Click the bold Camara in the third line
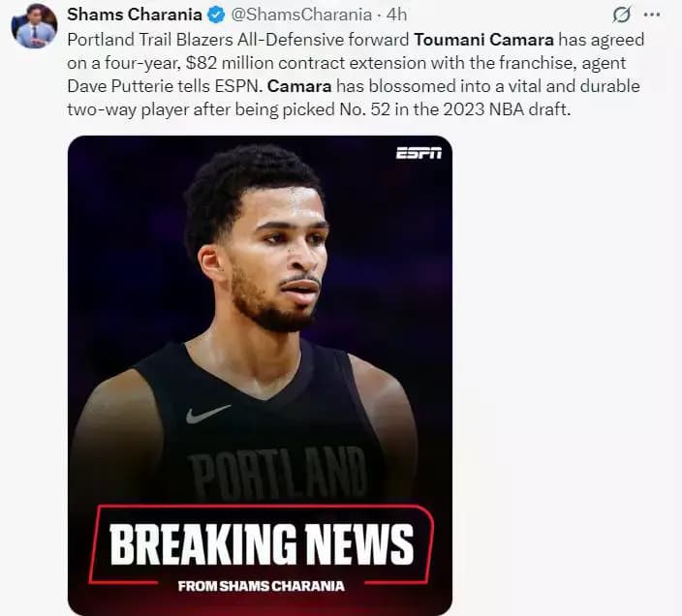 [x=299, y=86]
